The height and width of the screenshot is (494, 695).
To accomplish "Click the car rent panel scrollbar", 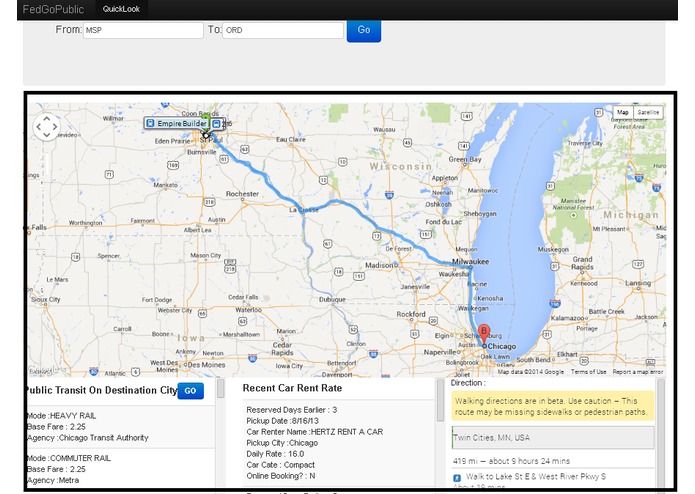I will point(440,400).
